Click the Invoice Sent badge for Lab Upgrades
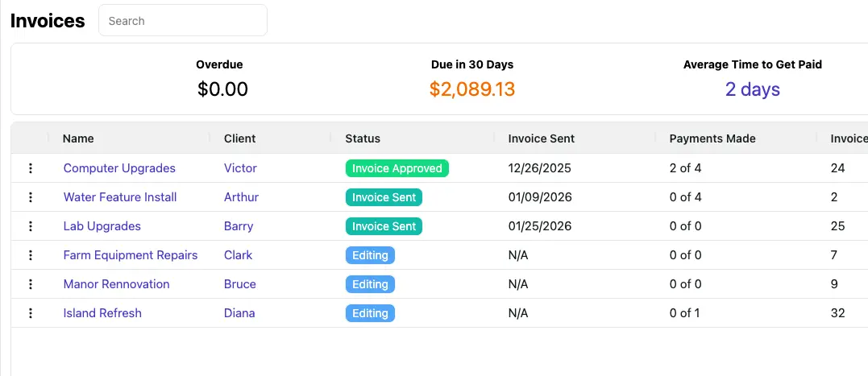Screen dimensions: 868x376 coord(384,226)
